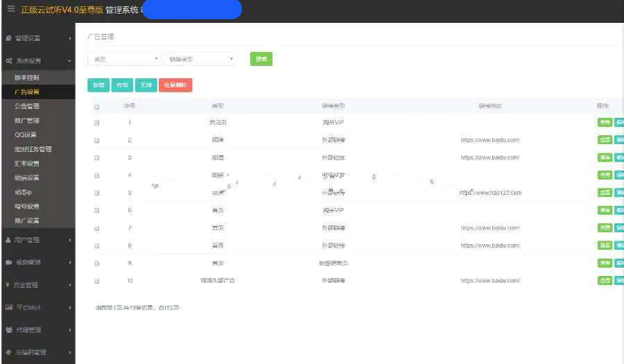
Task: Click the user icon for 用户管理
Action: [x=8, y=240]
